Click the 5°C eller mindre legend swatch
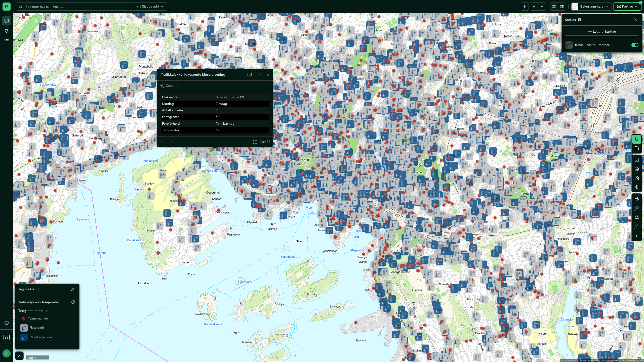The width and height of the screenshot is (644, 362). tap(24, 337)
